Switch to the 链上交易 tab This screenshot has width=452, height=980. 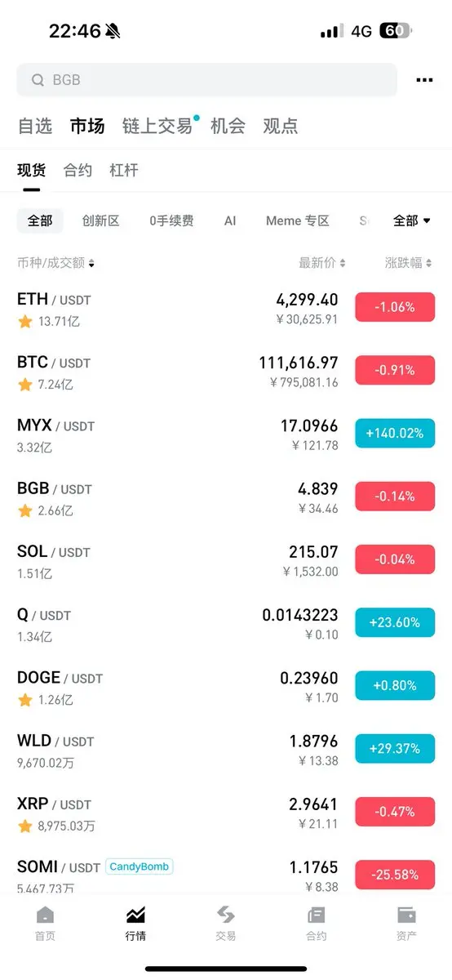pyautogui.click(x=157, y=126)
